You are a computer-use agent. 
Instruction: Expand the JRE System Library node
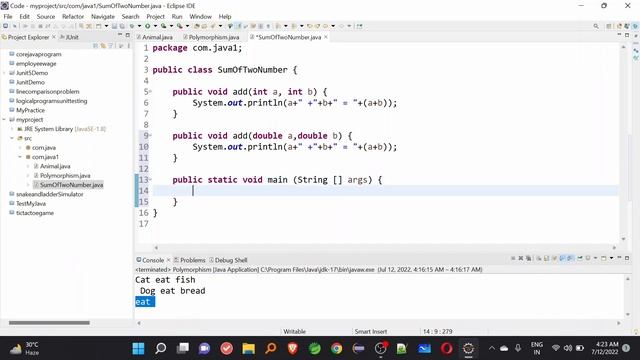[x=12, y=129]
